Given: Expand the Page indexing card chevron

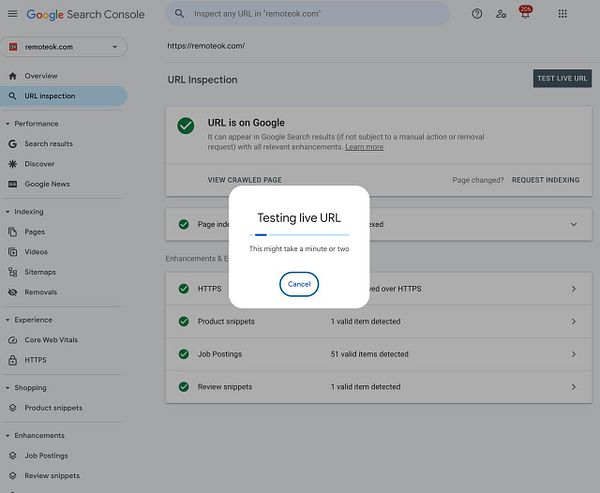Looking at the screenshot, I should pos(573,224).
